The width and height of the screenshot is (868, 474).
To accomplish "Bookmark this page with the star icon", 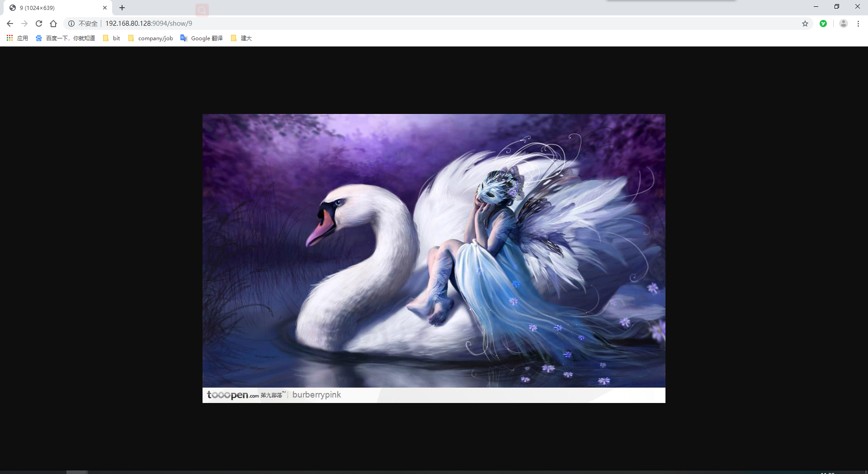I will (805, 24).
